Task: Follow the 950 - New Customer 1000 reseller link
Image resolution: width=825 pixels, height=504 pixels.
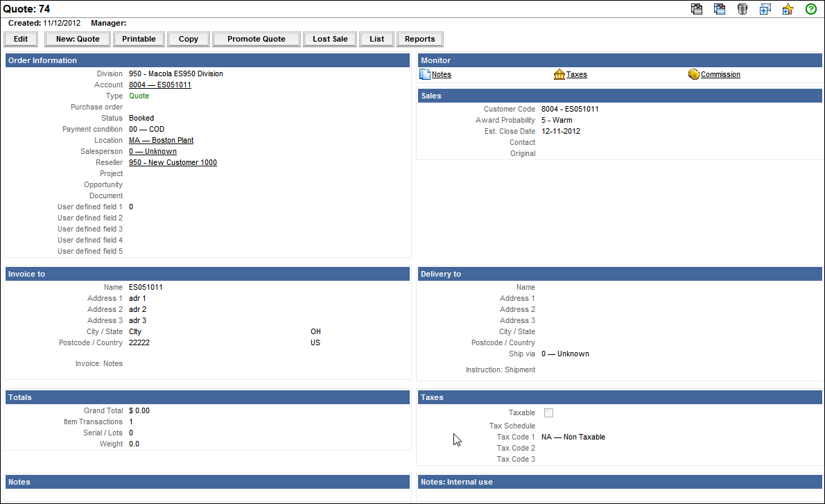Action: [173, 162]
